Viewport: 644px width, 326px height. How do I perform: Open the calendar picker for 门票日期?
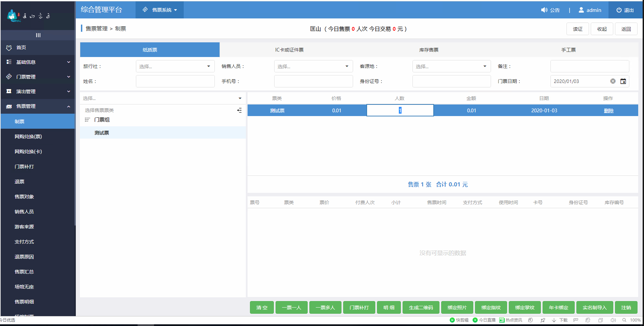point(623,81)
